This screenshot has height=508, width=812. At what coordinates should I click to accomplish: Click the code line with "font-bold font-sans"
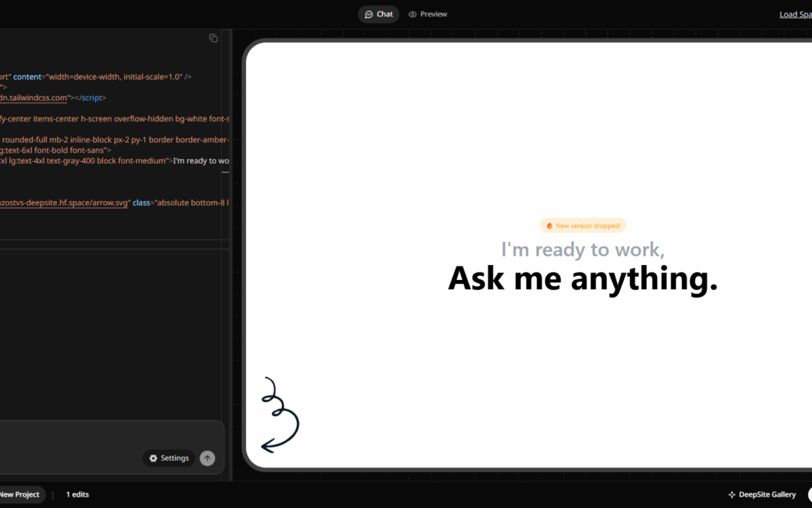[x=56, y=151]
